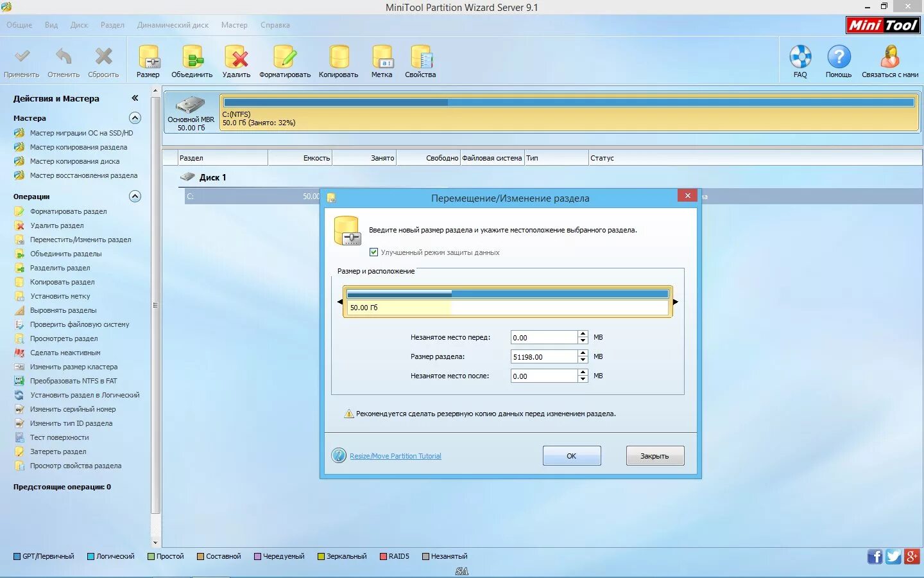Click the Применить (Apply) toolbar icon

tap(22, 62)
